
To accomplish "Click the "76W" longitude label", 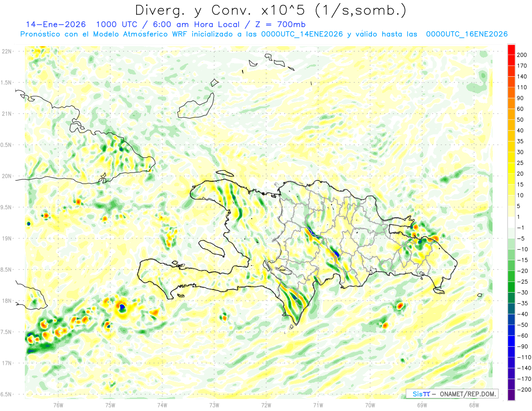I will (58, 405).
